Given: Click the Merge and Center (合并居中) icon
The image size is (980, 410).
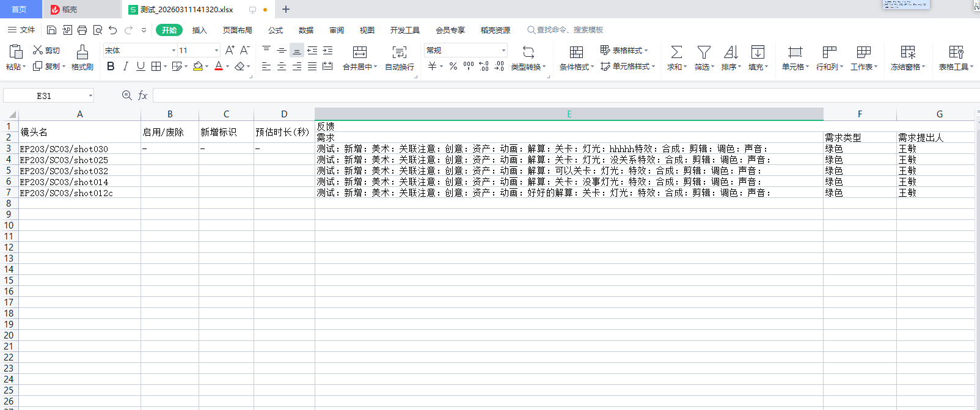Looking at the screenshot, I should (x=360, y=53).
